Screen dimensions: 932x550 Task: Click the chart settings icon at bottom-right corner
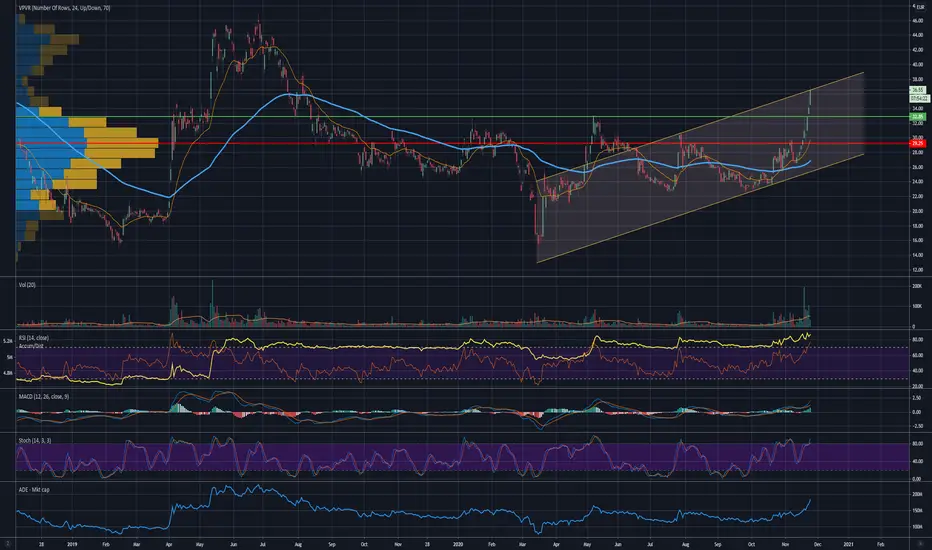click(x=920, y=544)
